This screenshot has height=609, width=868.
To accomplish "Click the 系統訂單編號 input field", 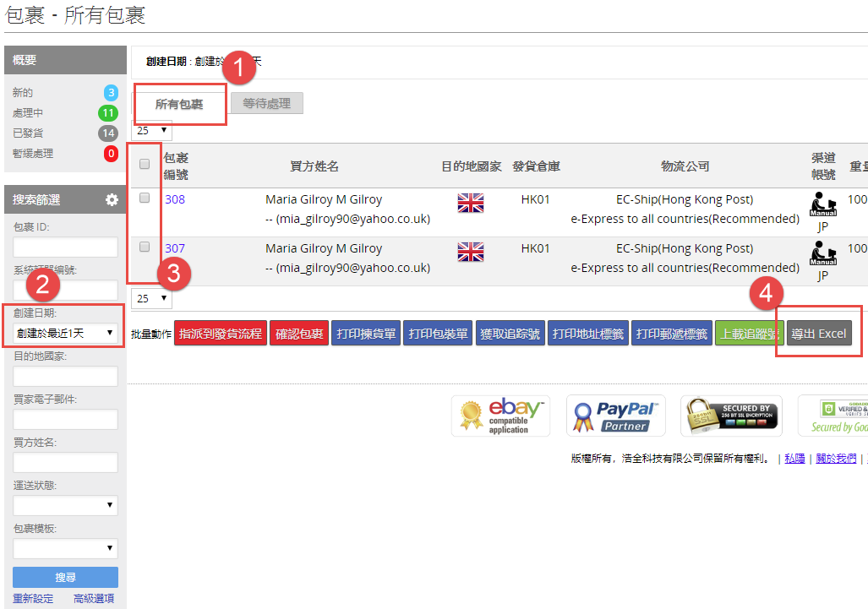I will pos(65,290).
